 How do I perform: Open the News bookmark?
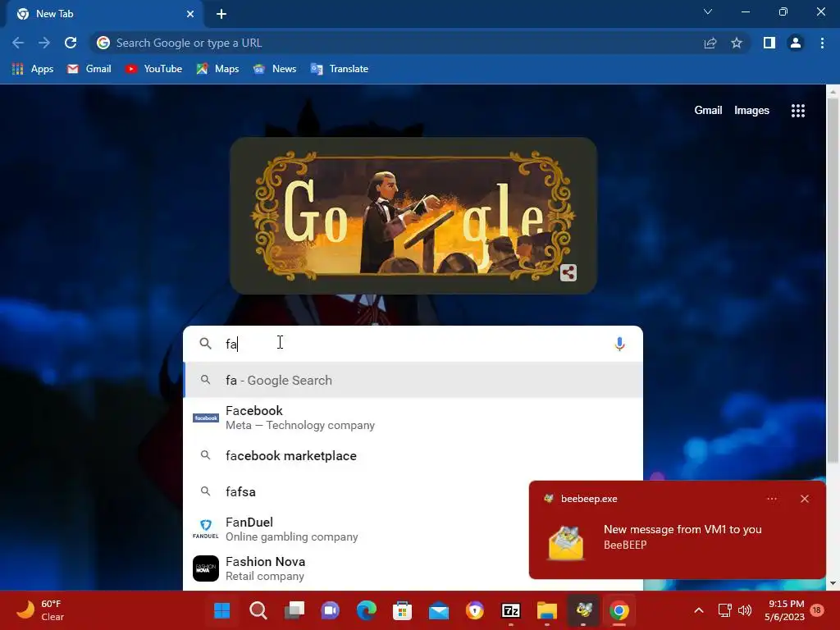(x=274, y=69)
